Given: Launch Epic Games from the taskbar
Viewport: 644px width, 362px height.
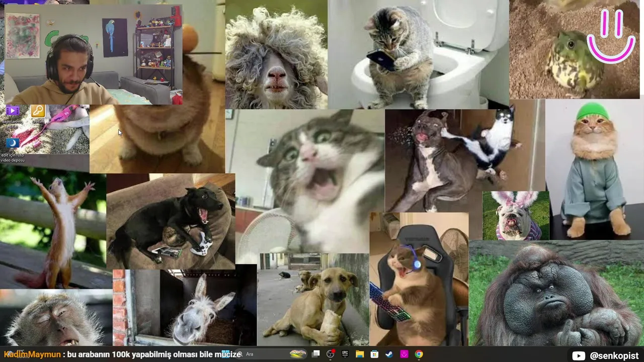Looking at the screenshot, I should tap(345, 354).
